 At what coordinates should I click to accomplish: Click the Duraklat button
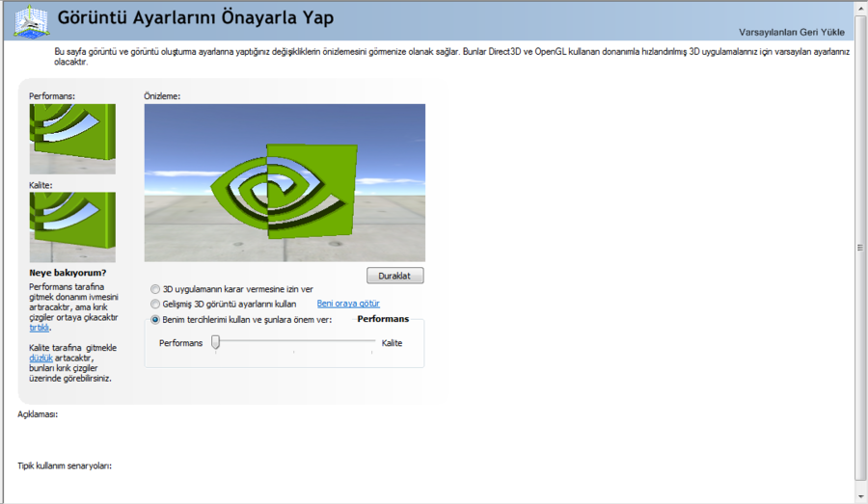point(394,276)
